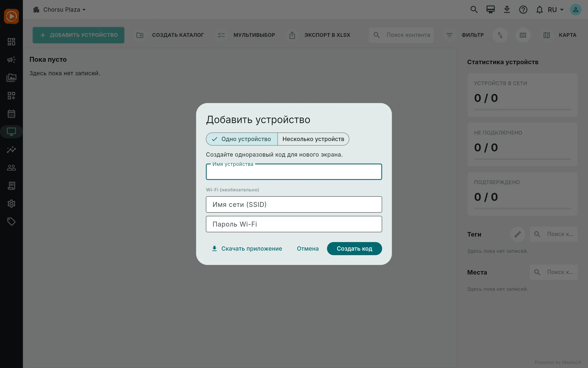Open the user profile avatar

click(576, 10)
